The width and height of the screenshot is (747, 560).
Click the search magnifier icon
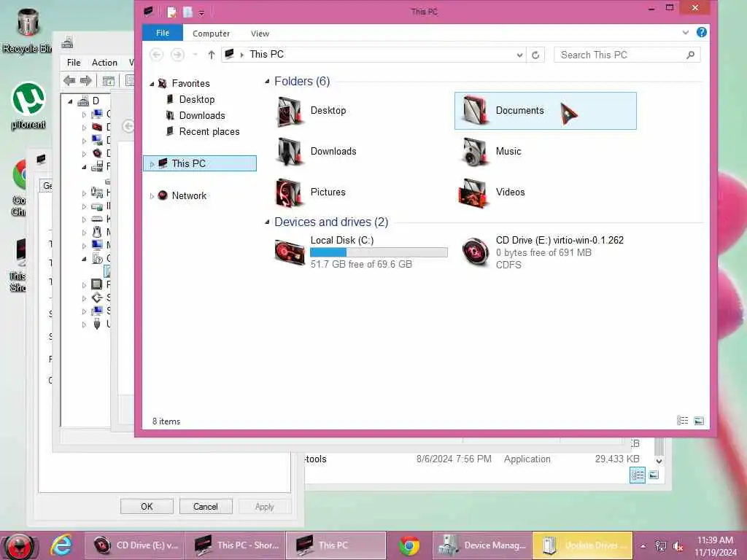[690, 55]
